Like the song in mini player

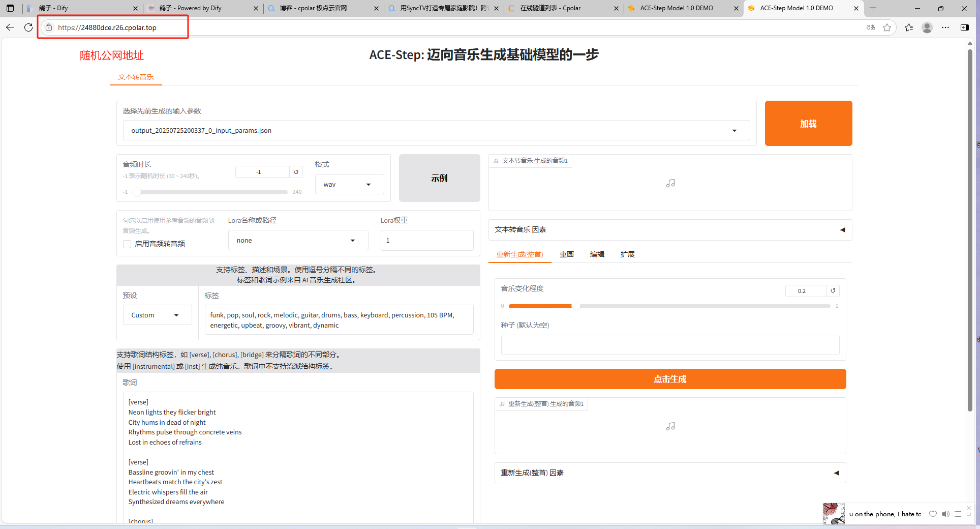933,514
